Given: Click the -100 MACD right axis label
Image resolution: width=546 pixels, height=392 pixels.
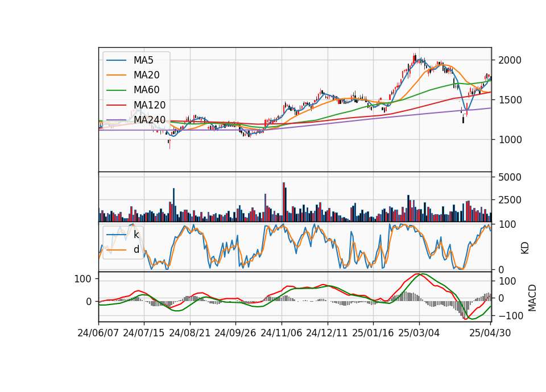Looking at the screenshot, I should 511,316.
